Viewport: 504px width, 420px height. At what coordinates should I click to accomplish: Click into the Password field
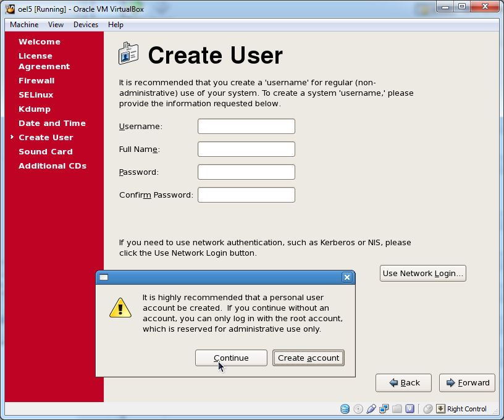click(246, 172)
